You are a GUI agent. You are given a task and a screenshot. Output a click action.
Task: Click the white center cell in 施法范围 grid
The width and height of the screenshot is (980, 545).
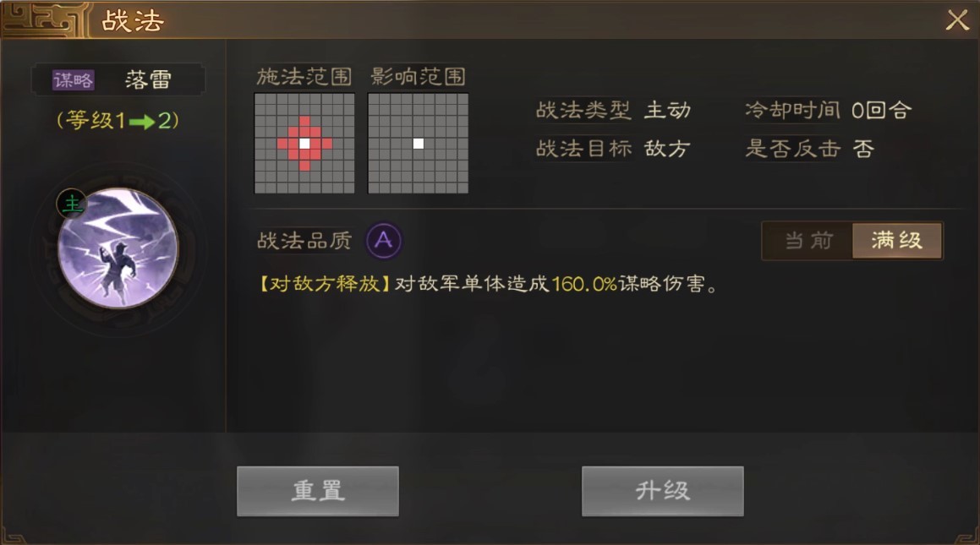tap(304, 144)
